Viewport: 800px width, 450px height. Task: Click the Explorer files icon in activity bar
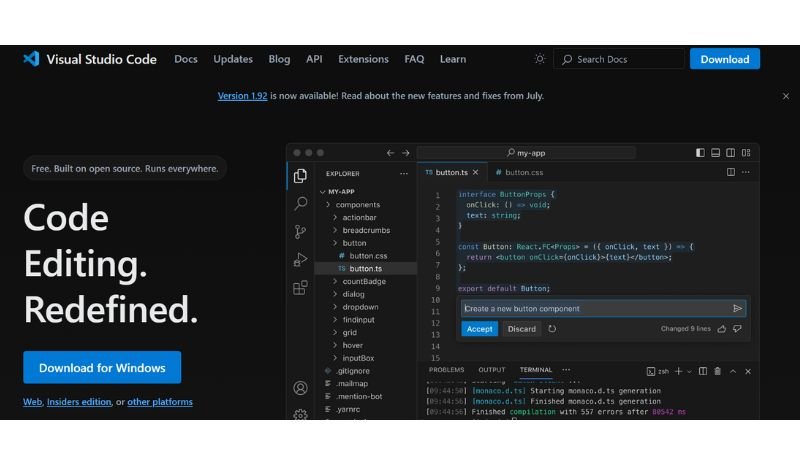[x=301, y=176]
